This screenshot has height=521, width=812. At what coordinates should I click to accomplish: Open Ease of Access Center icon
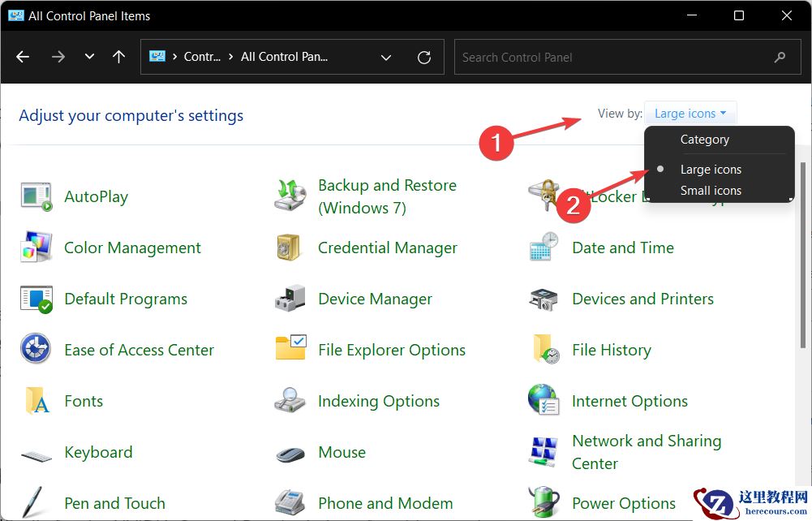(36, 351)
